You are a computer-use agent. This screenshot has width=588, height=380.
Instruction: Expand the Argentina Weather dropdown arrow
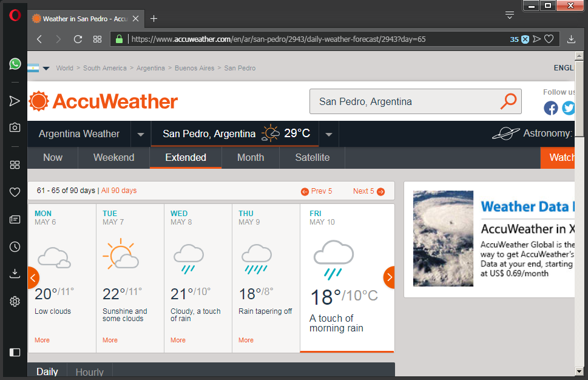(141, 134)
